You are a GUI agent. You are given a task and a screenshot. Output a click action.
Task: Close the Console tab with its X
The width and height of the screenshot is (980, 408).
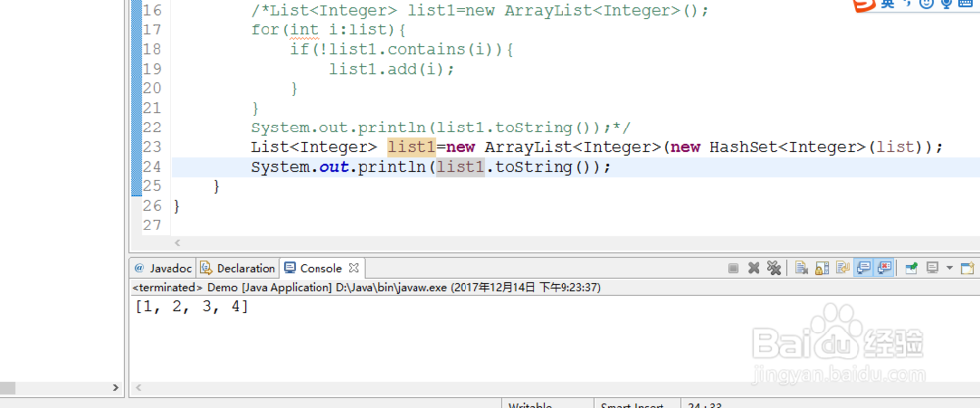(353, 268)
